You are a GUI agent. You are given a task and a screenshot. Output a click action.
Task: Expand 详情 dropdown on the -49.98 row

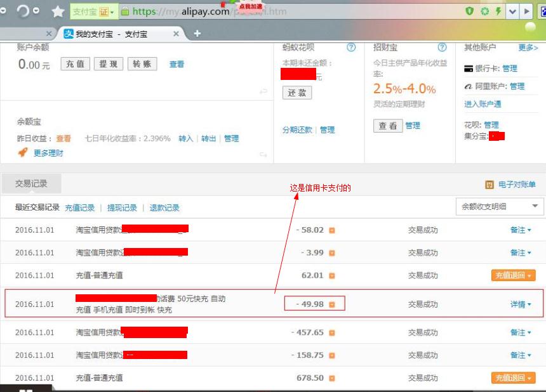point(521,304)
